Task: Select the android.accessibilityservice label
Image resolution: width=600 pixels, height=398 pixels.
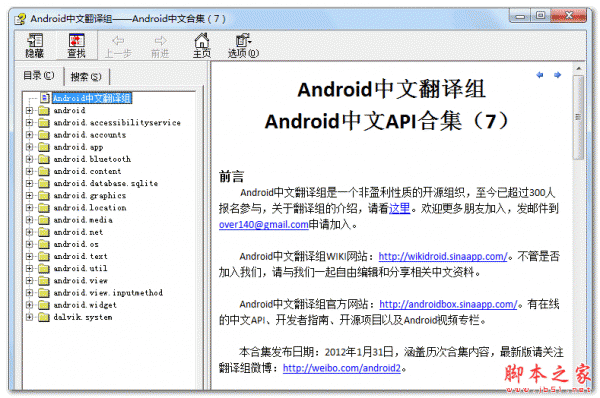Action: [x=117, y=123]
